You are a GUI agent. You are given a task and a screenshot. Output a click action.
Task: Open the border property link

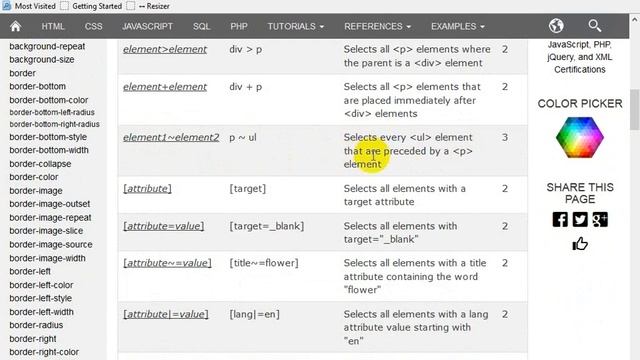(x=22, y=73)
